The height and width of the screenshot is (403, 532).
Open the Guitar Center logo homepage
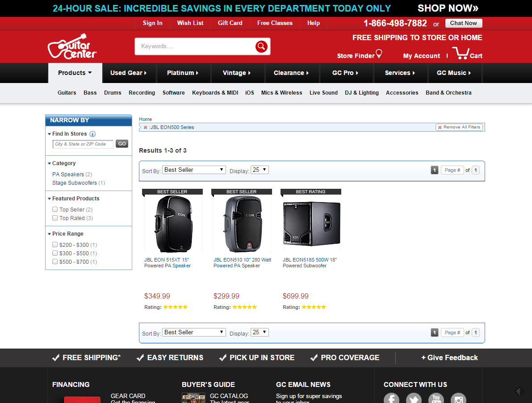coord(72,46)
